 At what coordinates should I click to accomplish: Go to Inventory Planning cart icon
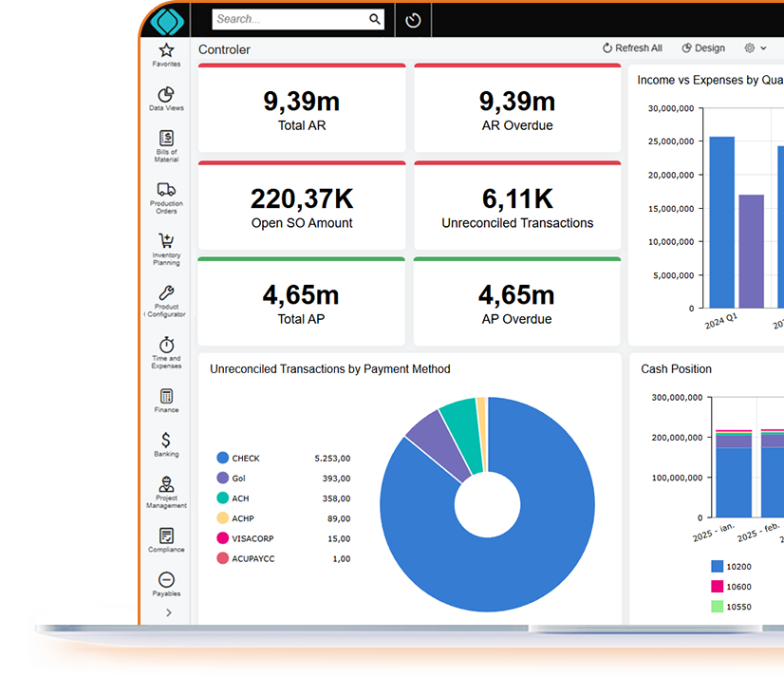pyautogui.click(x=166, y=241)
